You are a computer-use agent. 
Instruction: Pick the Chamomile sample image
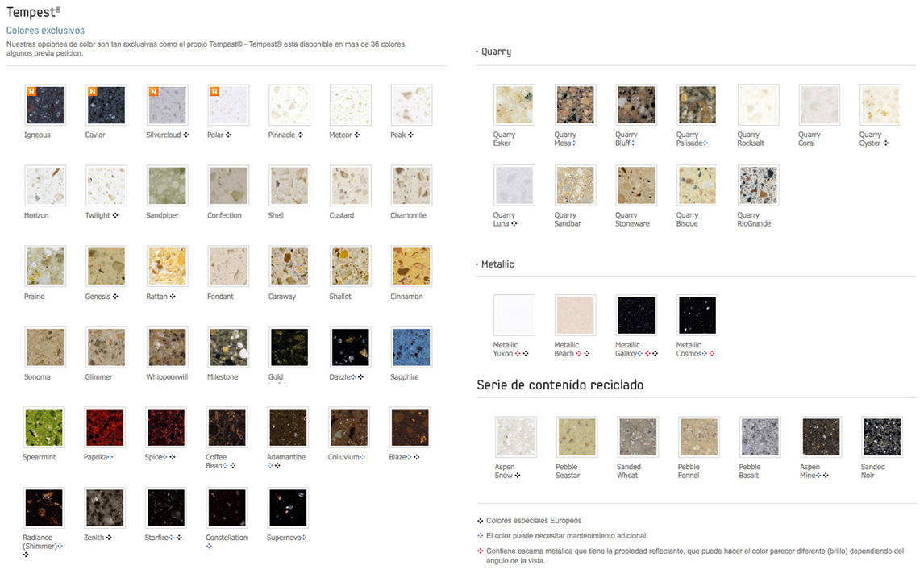(x=411, y=185)
